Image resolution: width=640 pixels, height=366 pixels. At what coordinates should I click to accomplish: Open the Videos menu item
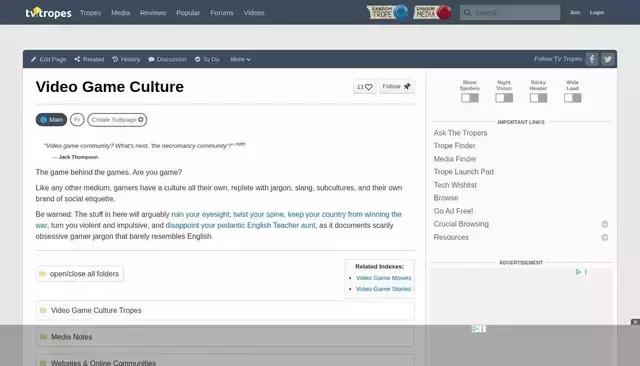(x=254, y=13)
